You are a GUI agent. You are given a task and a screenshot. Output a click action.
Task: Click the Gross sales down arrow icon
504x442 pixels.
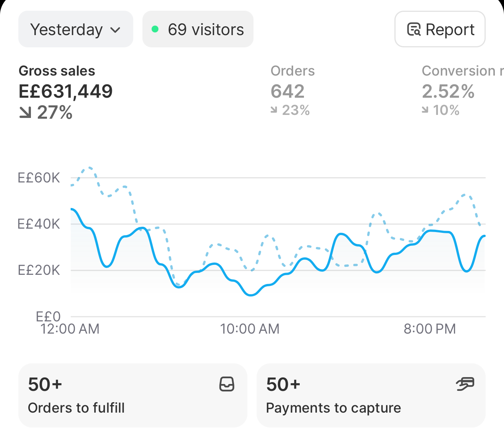click(x=25, y=113)
